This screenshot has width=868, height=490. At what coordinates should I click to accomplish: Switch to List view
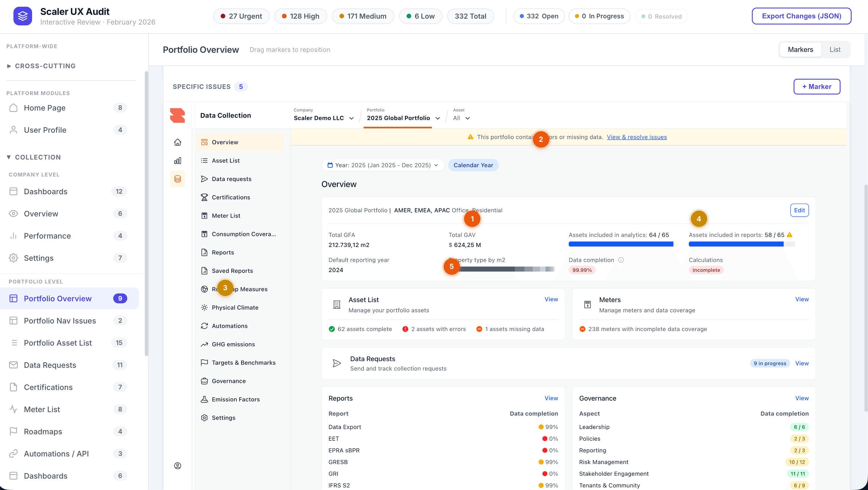point(835,50)
